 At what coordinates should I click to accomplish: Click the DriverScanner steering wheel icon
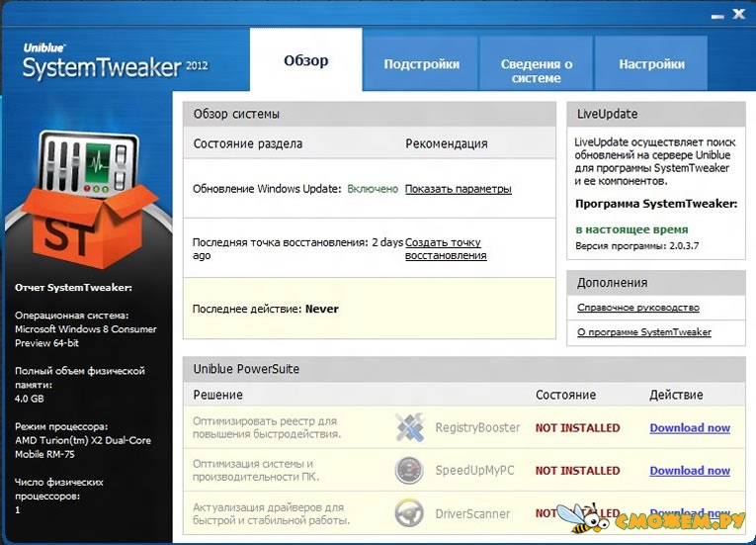409,512
